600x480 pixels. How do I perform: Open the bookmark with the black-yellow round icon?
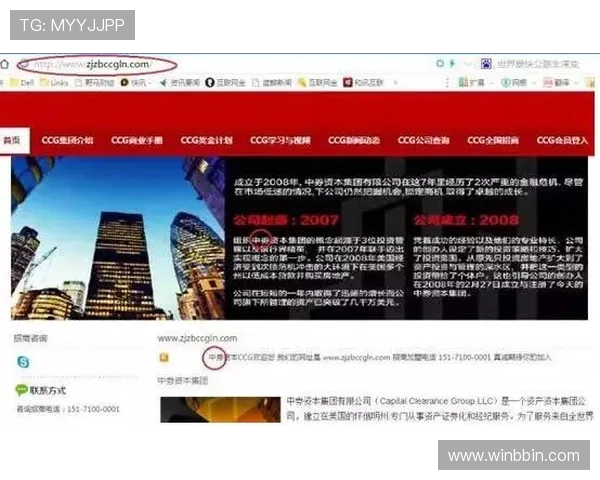[x=136, y=82]
